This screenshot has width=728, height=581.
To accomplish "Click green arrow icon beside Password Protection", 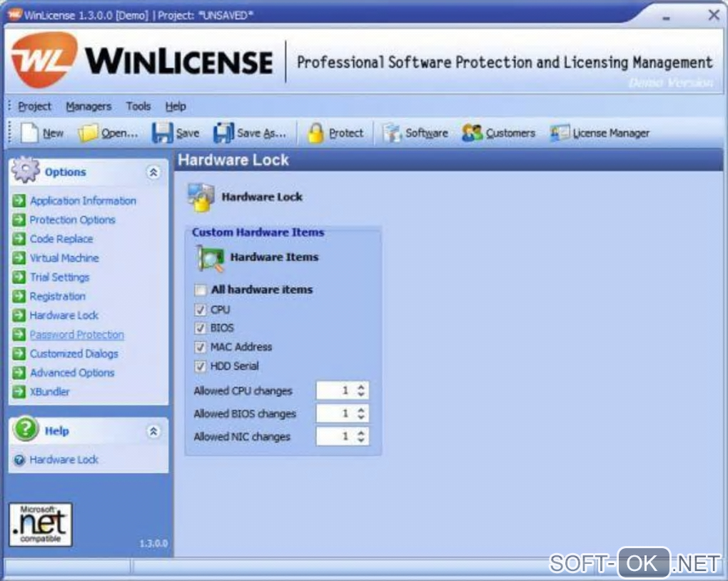I will tap(19, 334).
